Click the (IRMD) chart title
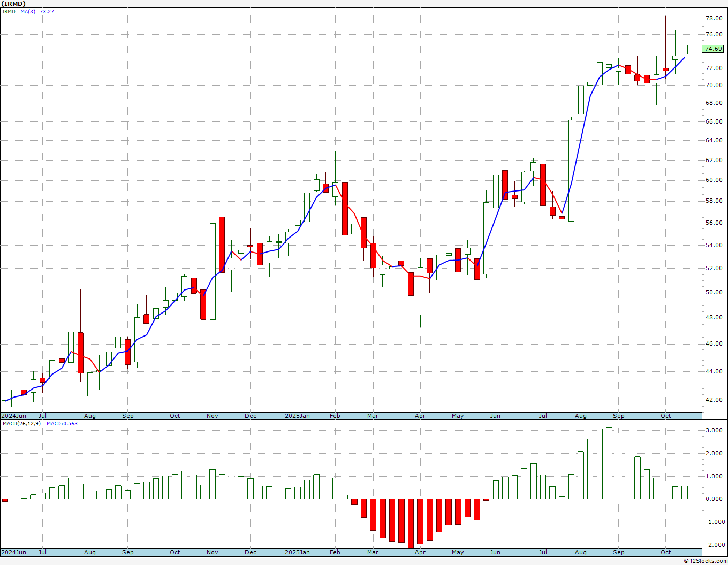This screenshot has width=728, height=565. tap(14, 4)
